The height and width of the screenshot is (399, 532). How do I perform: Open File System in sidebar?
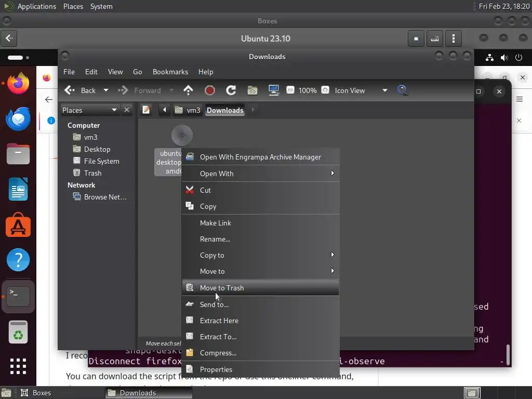(101, 161)
